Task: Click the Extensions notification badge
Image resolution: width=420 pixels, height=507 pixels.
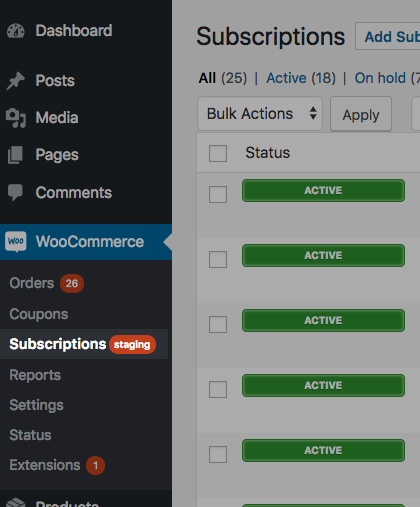Action: coord(95,465)
